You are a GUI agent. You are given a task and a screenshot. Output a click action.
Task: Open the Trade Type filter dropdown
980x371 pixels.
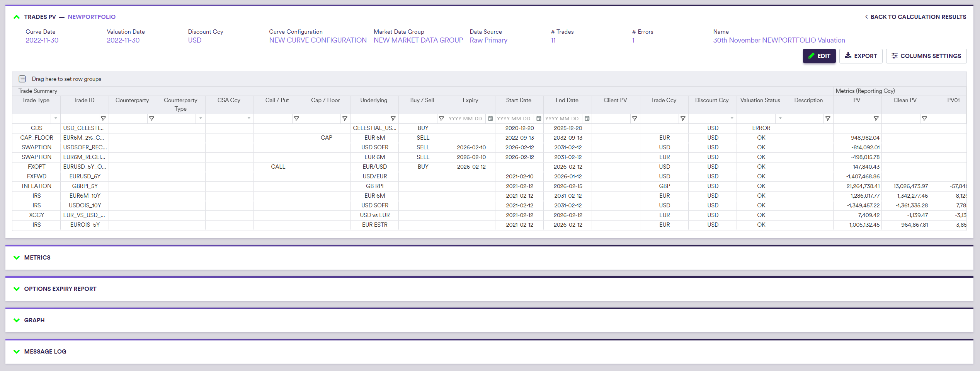click(x=56, y=118)
